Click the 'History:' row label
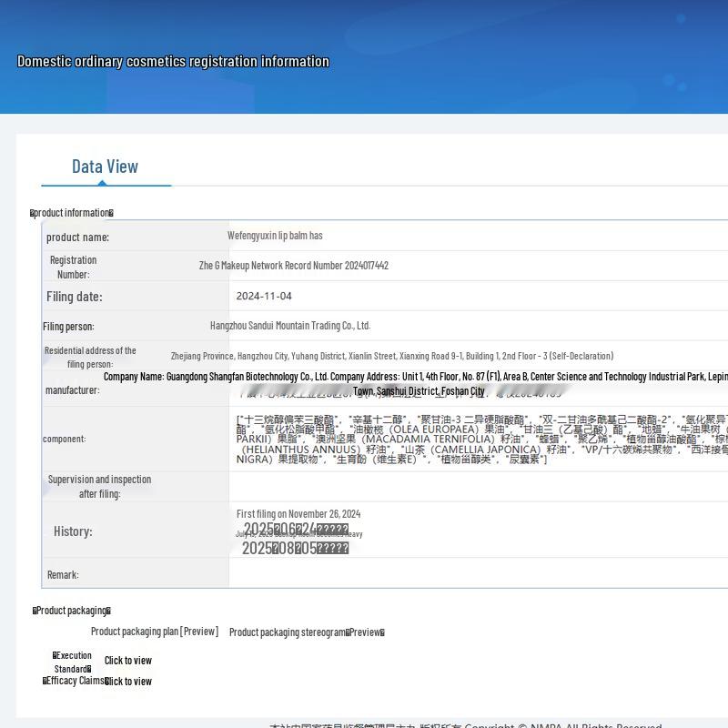The width and height of the screenshot is (728, 728). coord(73,531)
